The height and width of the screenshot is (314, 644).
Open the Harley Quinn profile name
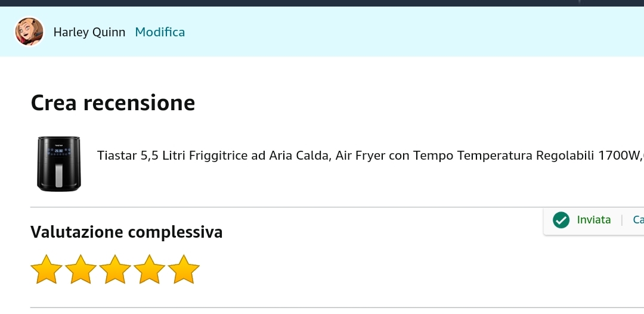point(89,32)
